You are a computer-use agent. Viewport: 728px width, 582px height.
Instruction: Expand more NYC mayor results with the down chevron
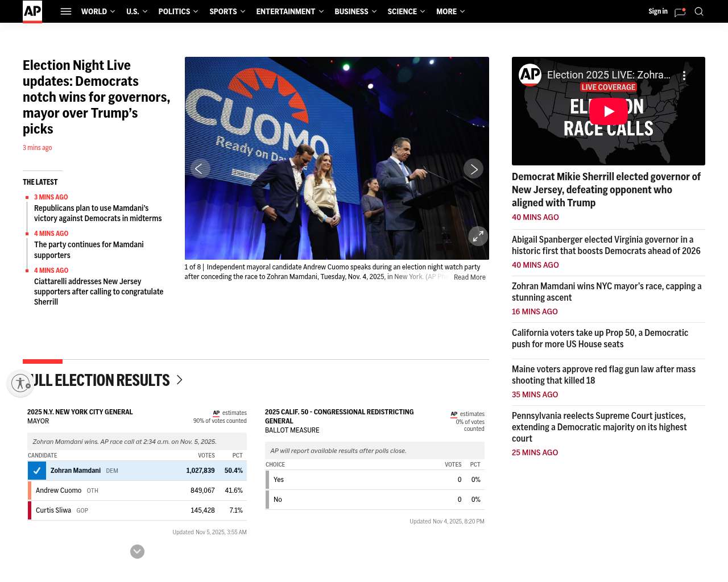[137, 551]
